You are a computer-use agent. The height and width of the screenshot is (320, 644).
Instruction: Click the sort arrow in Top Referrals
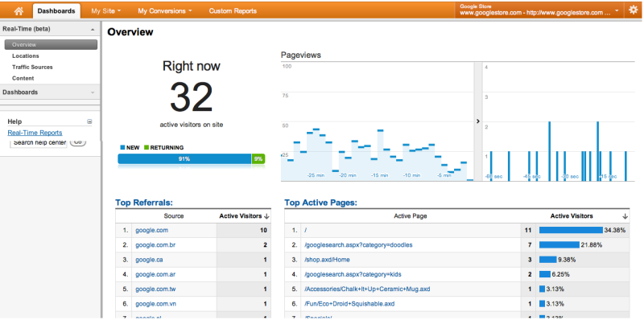pyautogui.click(x=266, y=215)
